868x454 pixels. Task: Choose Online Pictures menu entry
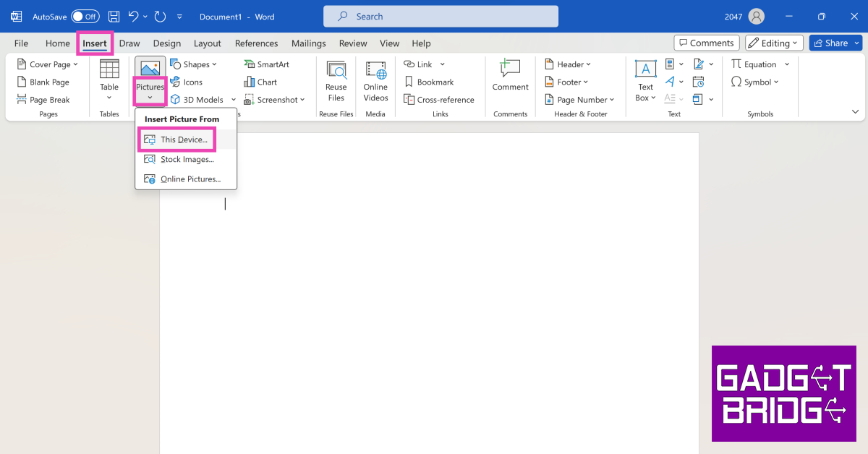click(x=190, y=179)
